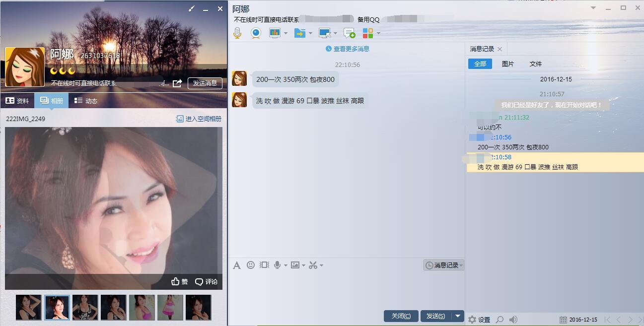Click the 关闭(C) close chat button
This screenshot has width=644, height=326.
[401, 316]
